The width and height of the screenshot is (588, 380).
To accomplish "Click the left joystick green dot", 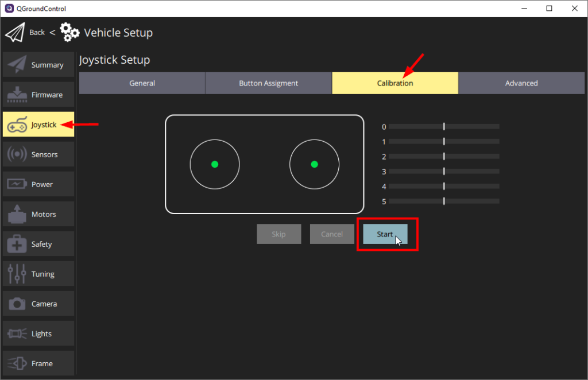I will tap(215, 164).
